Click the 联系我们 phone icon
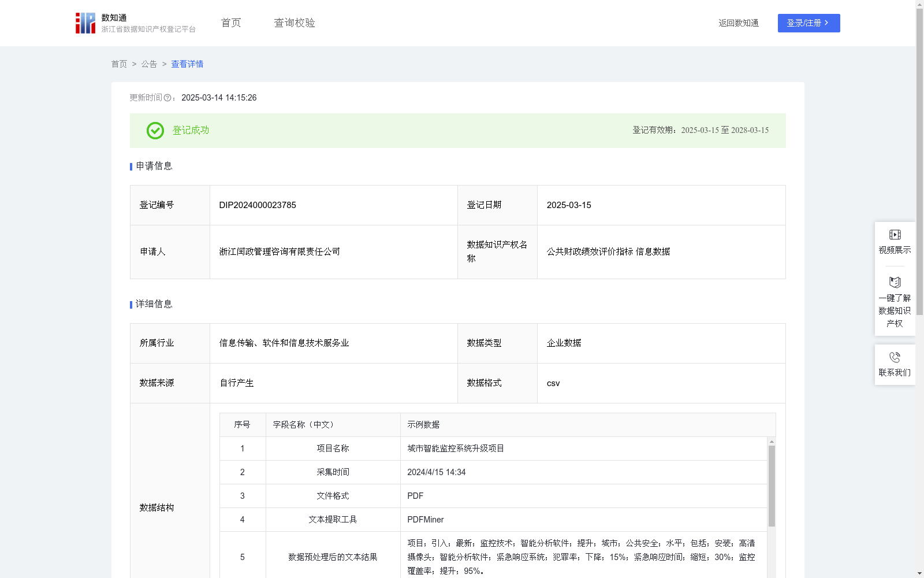924x578 pixels. click(x=895, y=357)
